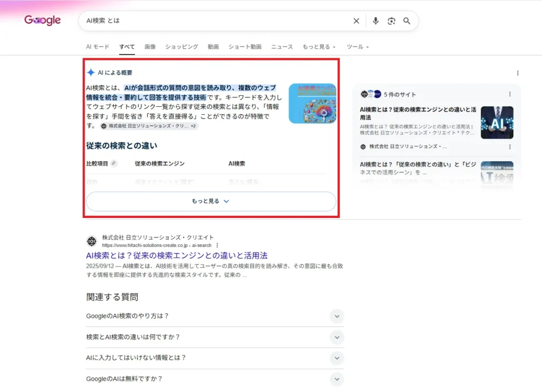Switch to the 画像 tab
Viewport: 542px width, 392px height.
(x=150, y=47)
